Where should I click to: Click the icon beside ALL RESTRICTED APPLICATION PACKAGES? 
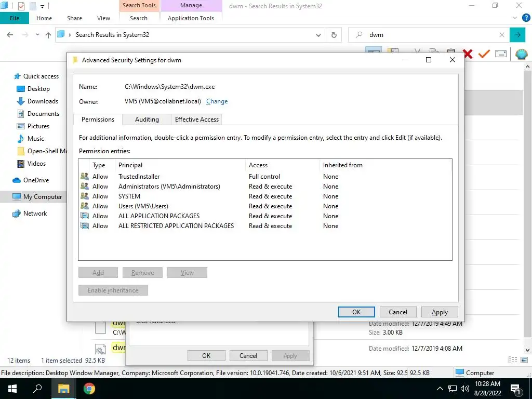pos(85,225)
